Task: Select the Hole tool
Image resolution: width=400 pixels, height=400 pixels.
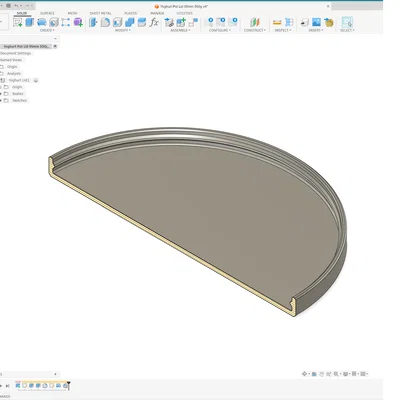Action: [x=54, y=22]
